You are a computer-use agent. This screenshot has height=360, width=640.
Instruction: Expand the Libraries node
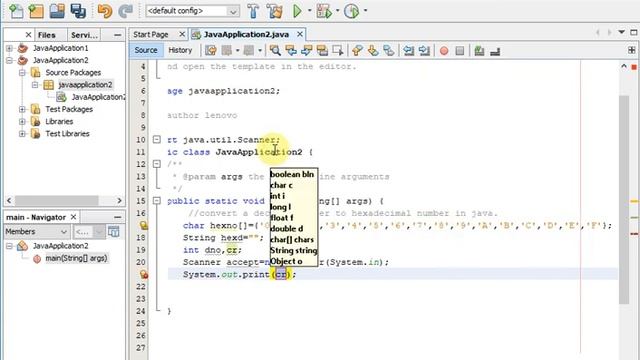[22, 122]
